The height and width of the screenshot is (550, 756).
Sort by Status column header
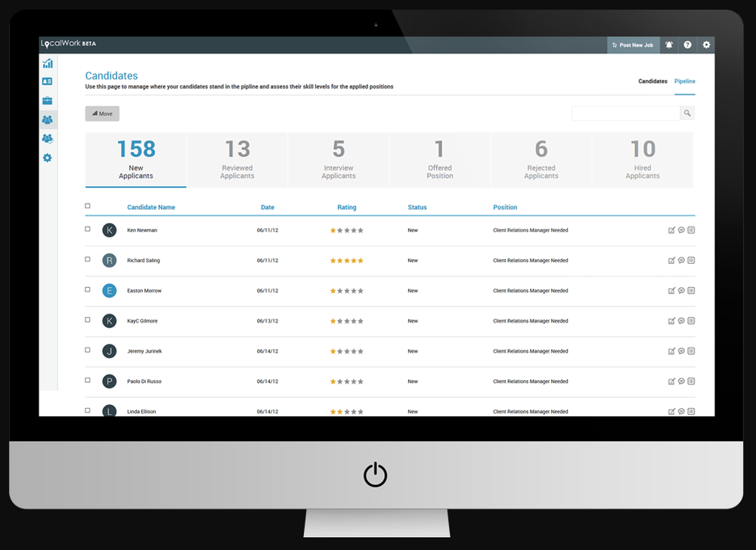click(x=417, y=207)
